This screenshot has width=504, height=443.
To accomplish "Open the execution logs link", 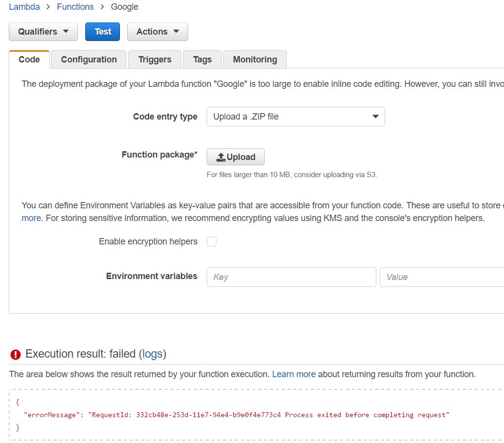I will click(x=152, y=354).
